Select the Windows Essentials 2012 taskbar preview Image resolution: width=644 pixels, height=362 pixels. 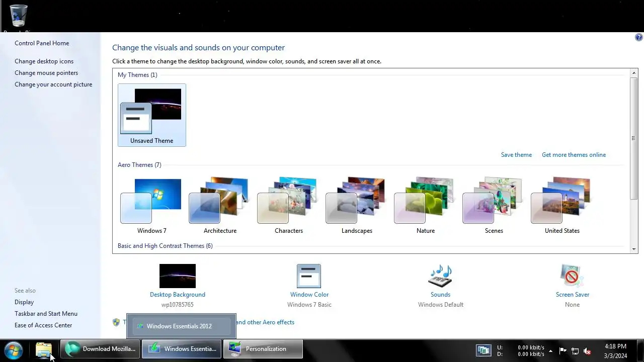[181, 326]
